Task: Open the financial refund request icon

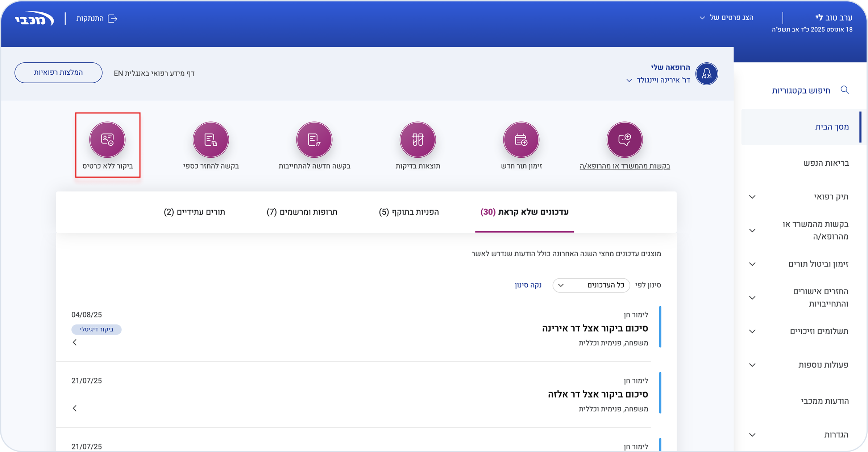Action: tap(211, 140)
